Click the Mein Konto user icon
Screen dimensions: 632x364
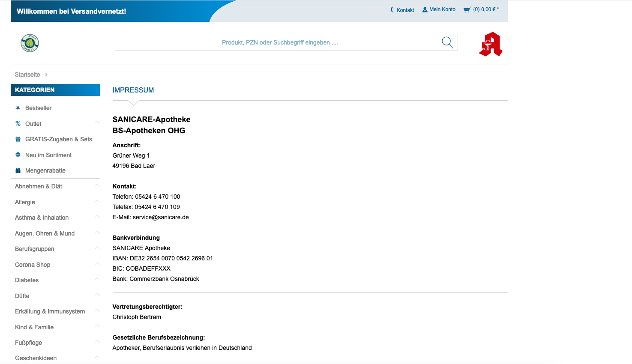425,9
